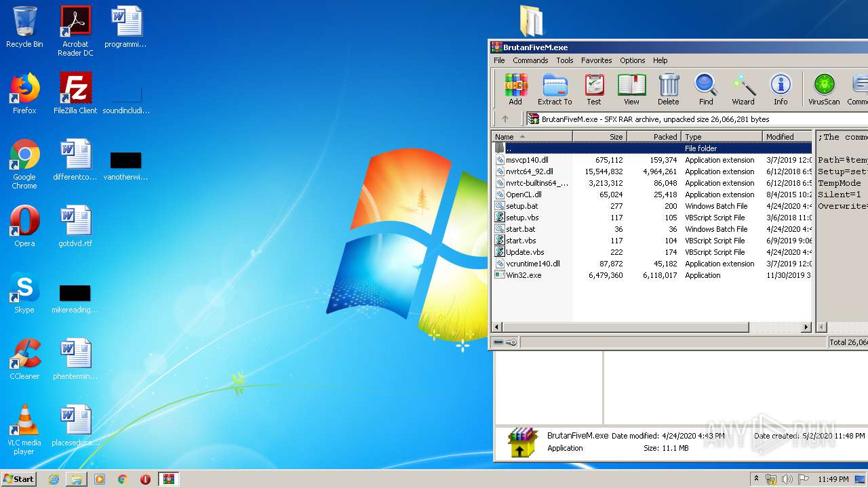
Task: Select Win32.exe application file
Action: point(652,275)
